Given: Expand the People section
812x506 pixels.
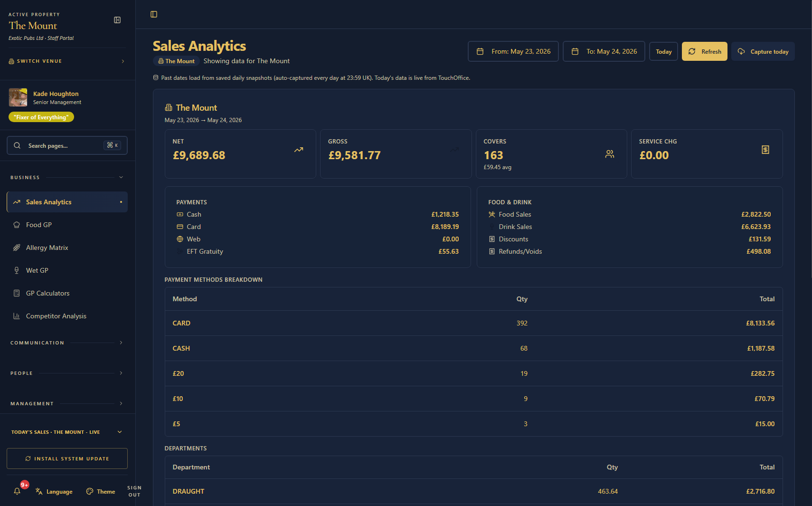Looking at the screenshot, I should pos(67,373).
